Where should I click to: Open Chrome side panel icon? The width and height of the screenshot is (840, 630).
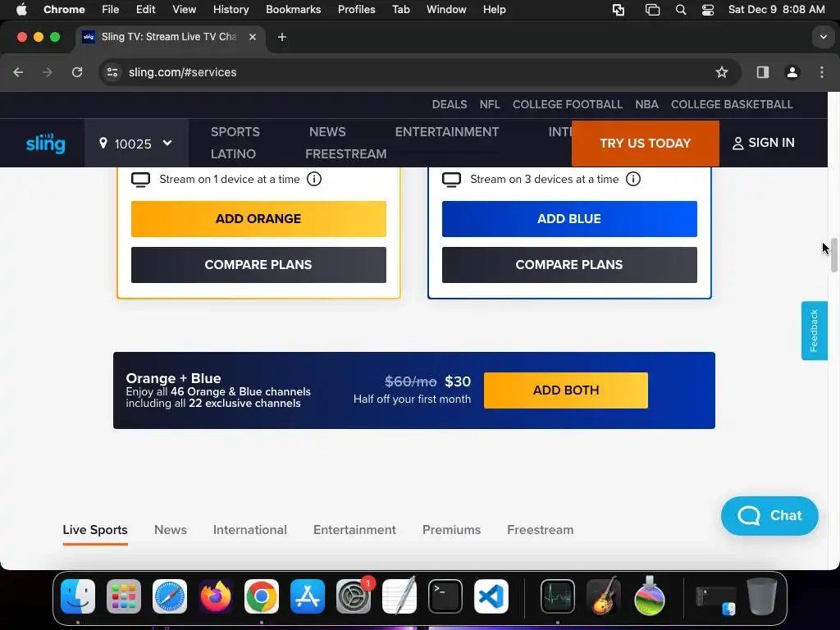click(x=762, y=72)
